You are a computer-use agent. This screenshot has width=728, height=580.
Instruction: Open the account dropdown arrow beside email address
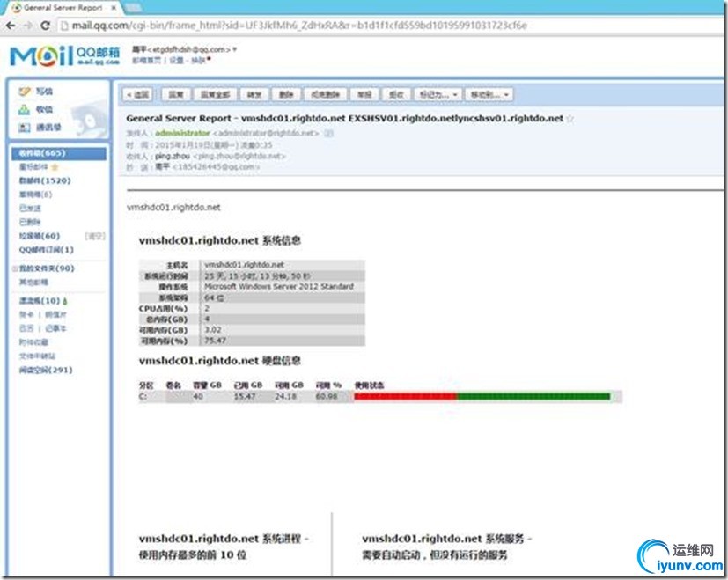pos(234,49)
